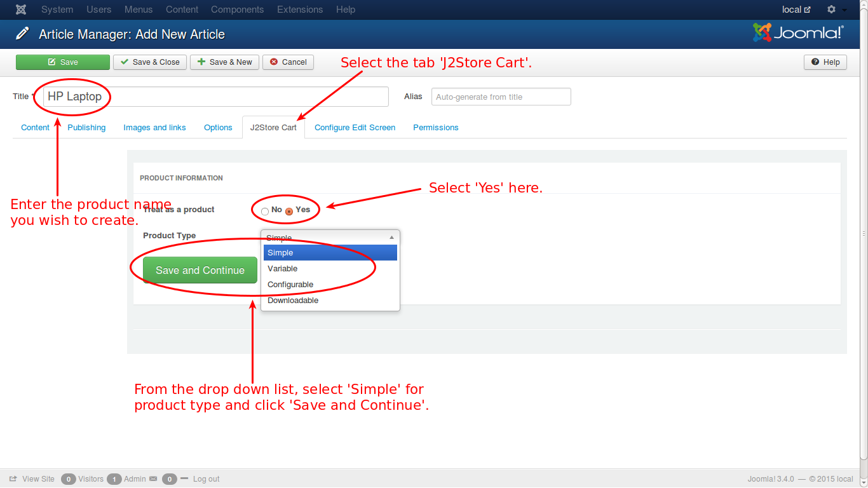
Task: Click the Alias input field
Action: click(501, 97)
